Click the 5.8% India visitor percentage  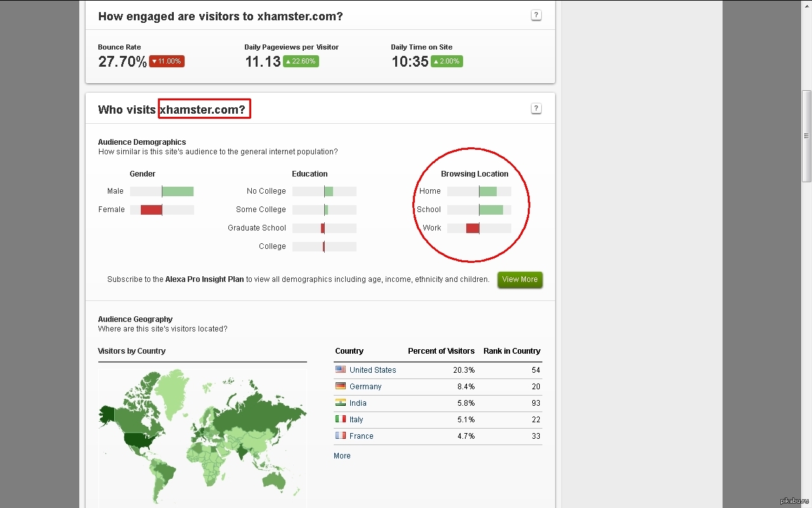point(466,403)
